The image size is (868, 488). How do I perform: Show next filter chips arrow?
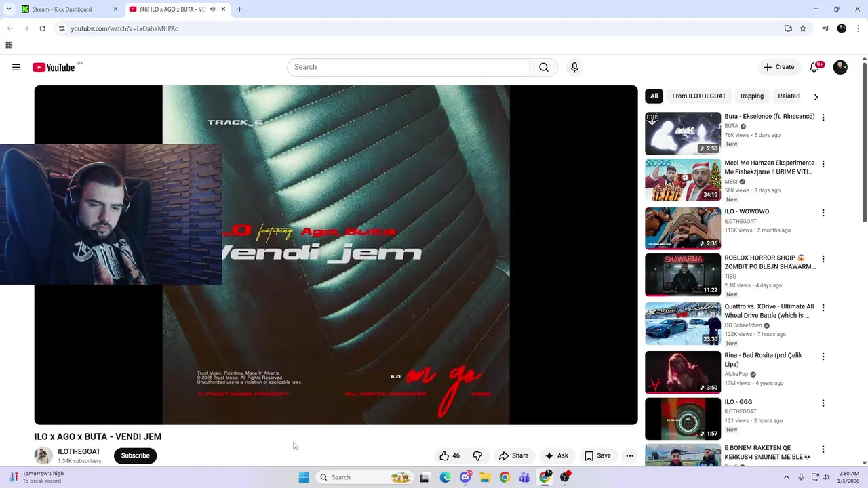pyautogui.click(x=816, y=96)
